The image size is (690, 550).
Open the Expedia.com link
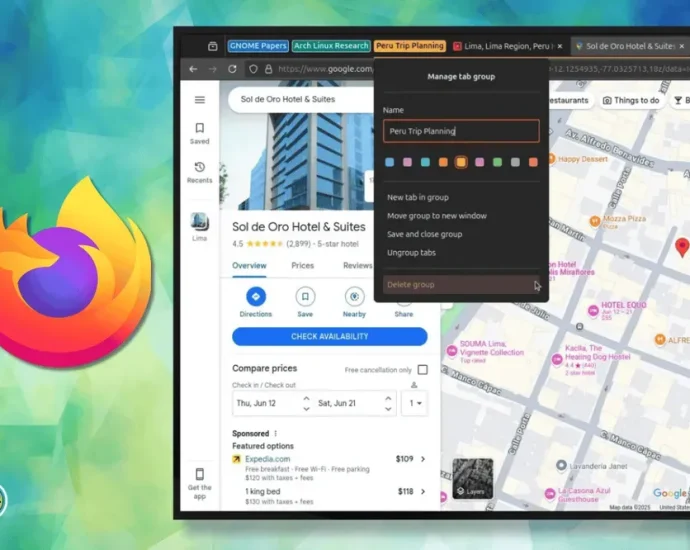(268, 459)
